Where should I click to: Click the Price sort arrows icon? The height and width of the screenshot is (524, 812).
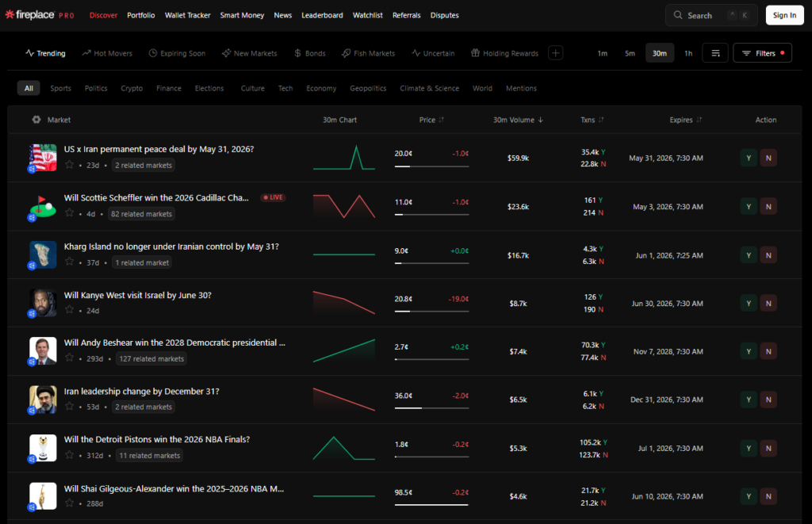(441, 120)
